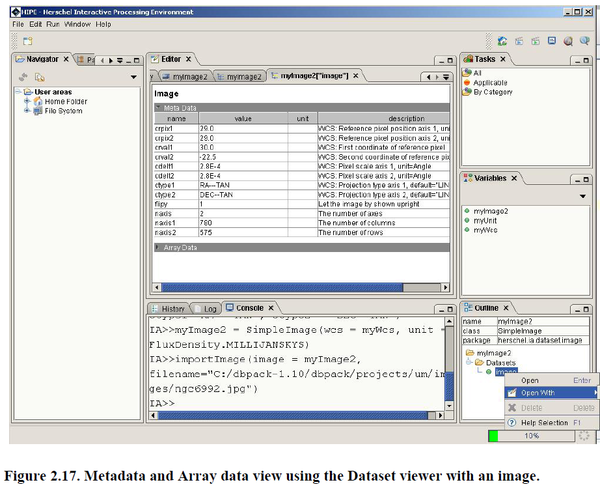Click the editor scroll right arrow

coord(445,287)
